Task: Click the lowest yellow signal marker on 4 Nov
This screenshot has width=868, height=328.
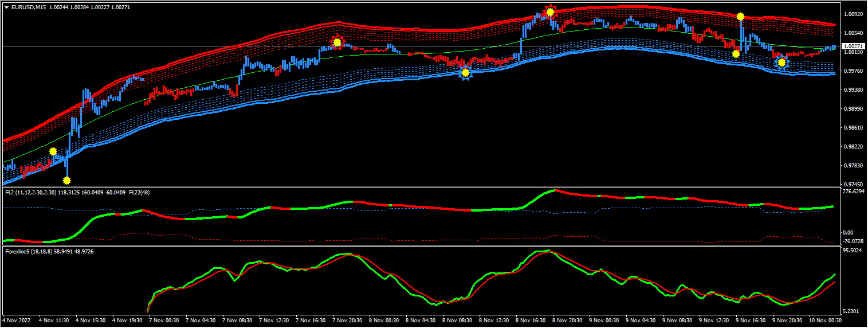Action: pos(66,180)
